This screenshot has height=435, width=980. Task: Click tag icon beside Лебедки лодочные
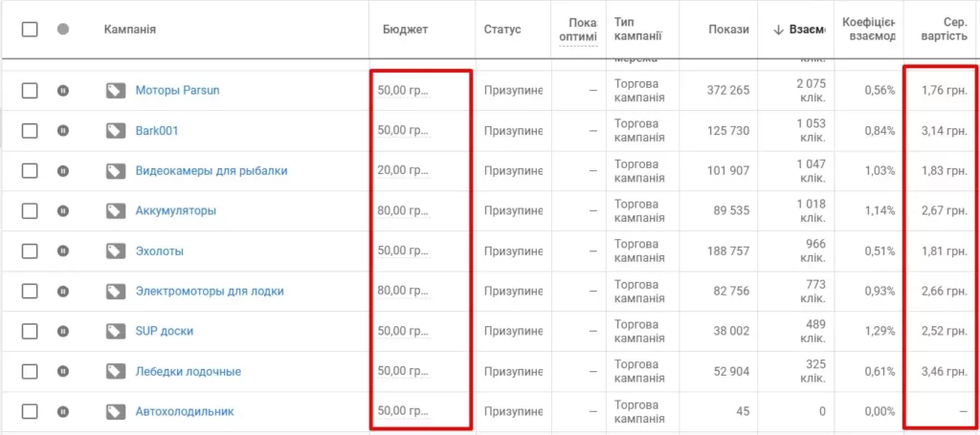coord(115,372)
